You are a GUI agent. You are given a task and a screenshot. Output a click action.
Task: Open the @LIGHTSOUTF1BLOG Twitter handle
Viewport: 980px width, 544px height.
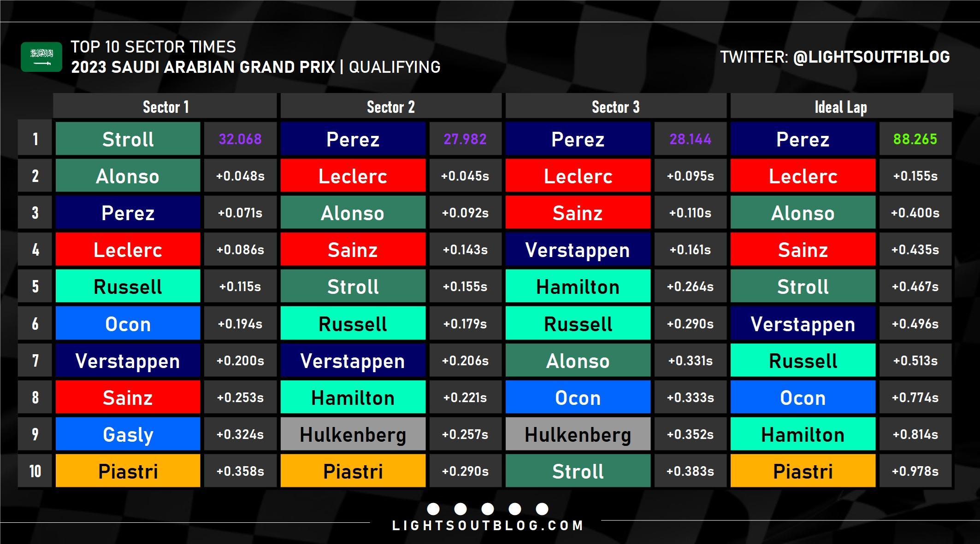[x=871, y=57]
